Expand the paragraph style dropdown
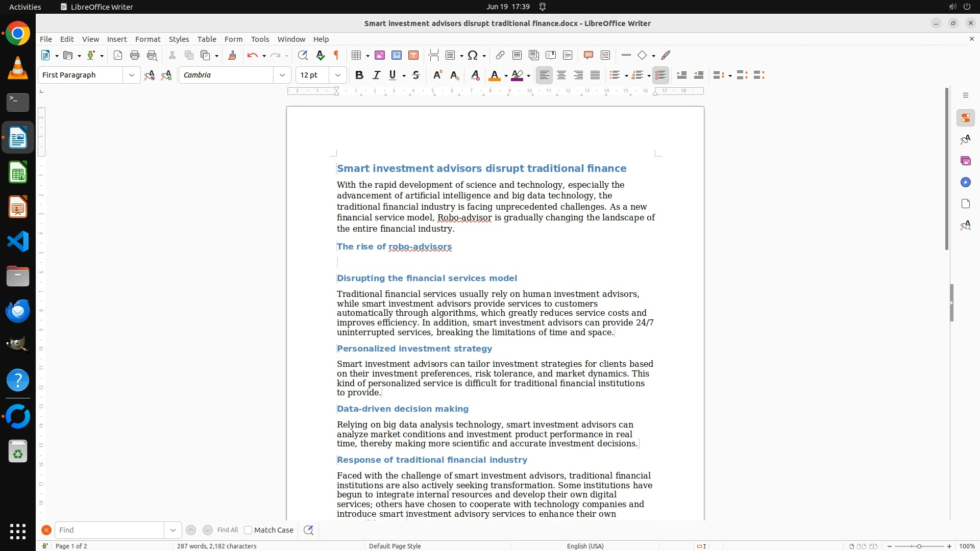Screen dimensions: 980x551 132,76
